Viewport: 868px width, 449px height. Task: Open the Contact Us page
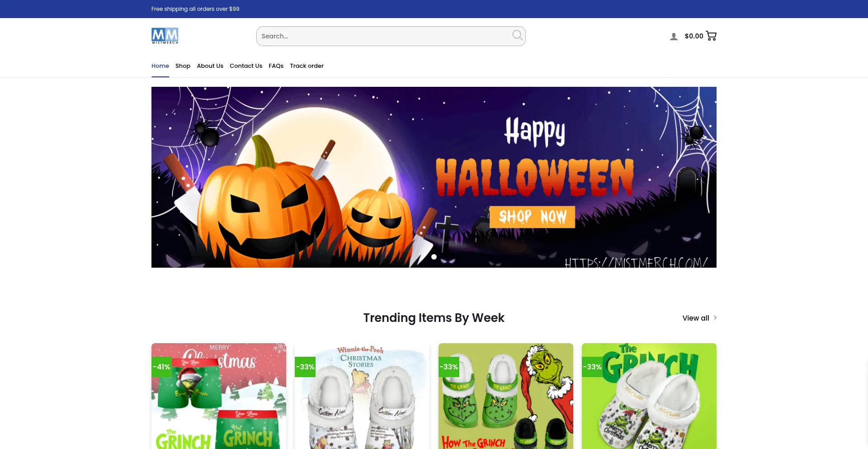tap(246, 66)
